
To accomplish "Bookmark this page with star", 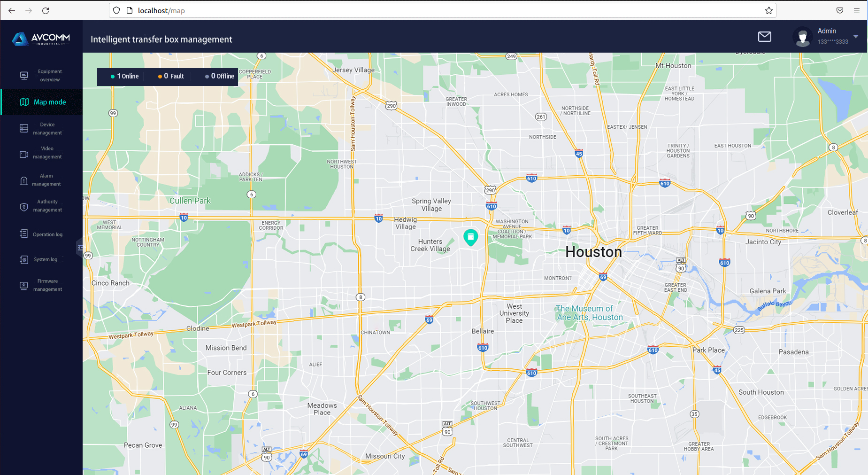I will (768, 10).
